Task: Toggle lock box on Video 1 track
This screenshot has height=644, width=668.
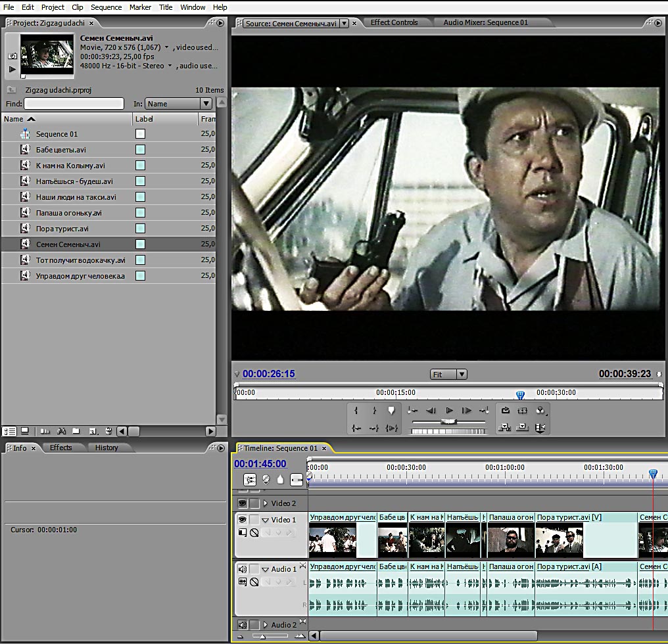Action: (254, 520)
